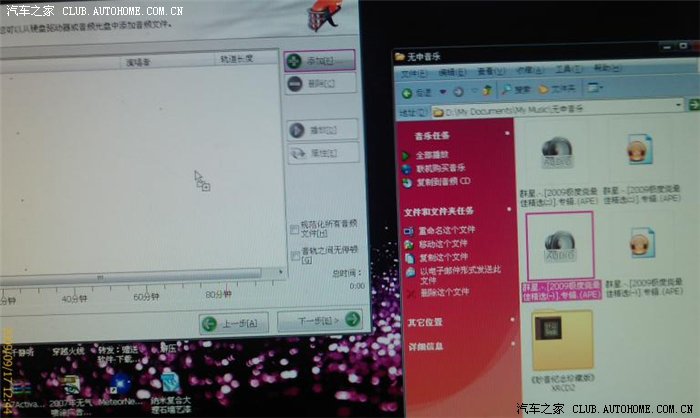Image resolution: width=700 pixels, height=418 pixels.
Task: Toggle no pause between tracks checkbox
Action: tap(294, 255)
